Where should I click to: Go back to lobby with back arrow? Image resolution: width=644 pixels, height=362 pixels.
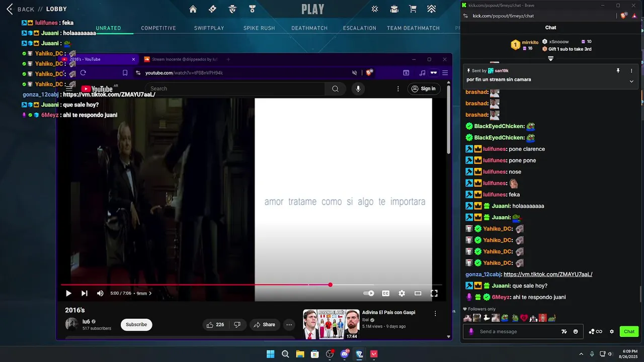(10, 9)
